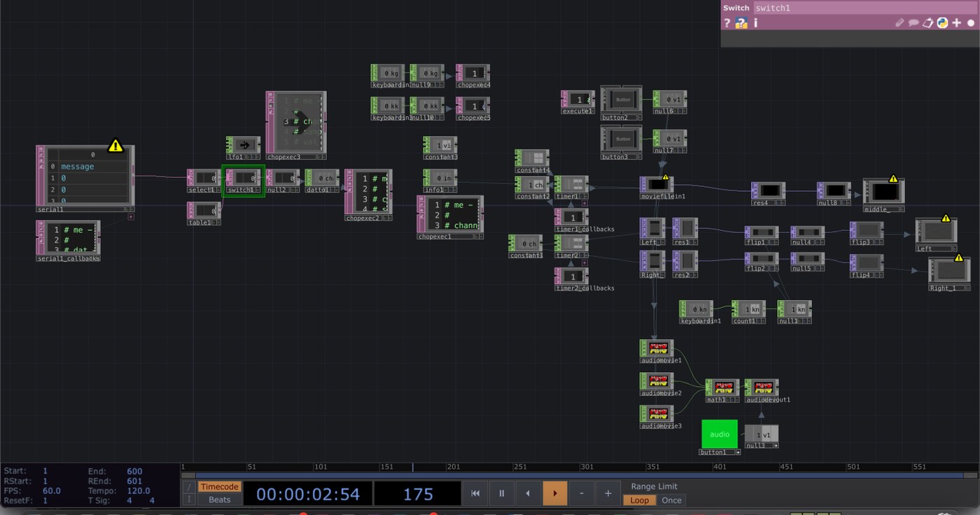
Task: Edit the switch1 operator name field
Action: 866,8
